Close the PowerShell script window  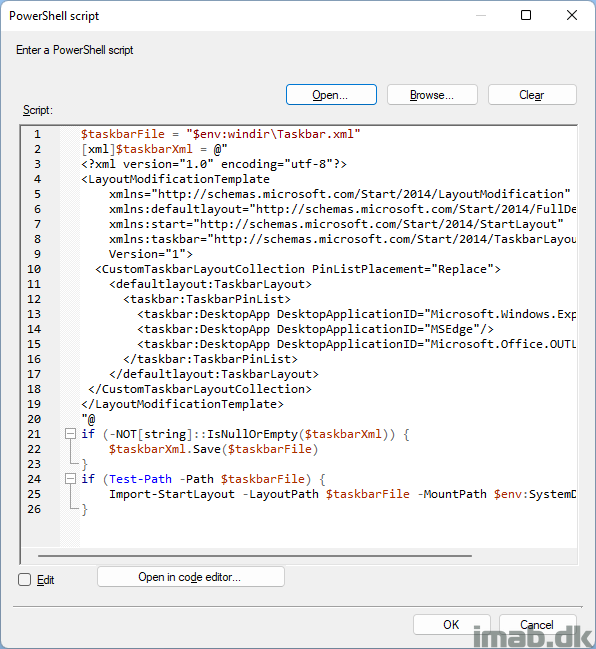pyautogui.click(x=572, y=15)
